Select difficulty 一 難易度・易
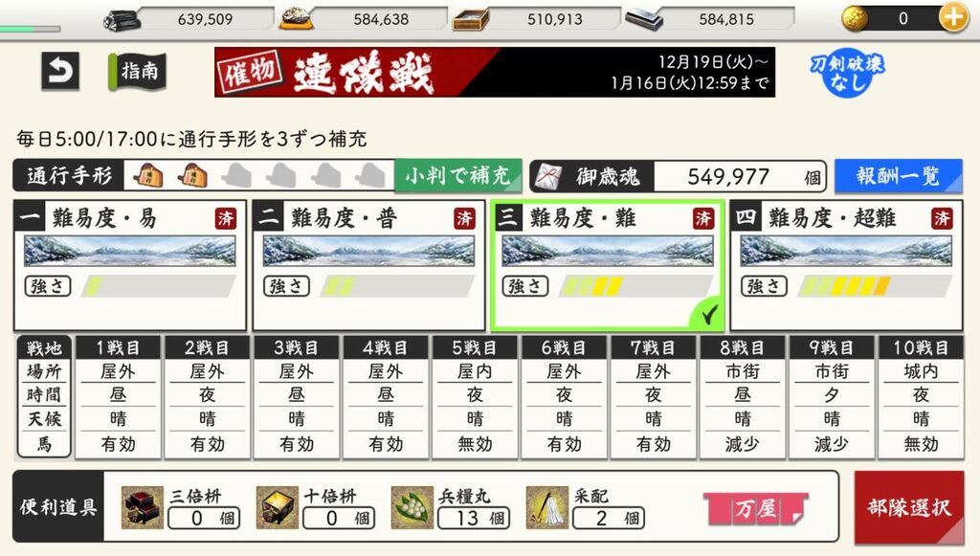 130,265
